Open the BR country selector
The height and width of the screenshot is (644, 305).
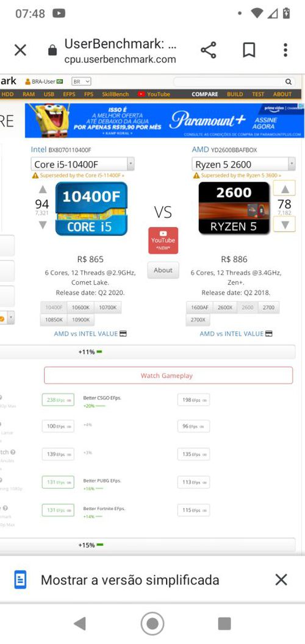[x=81, y=82]
